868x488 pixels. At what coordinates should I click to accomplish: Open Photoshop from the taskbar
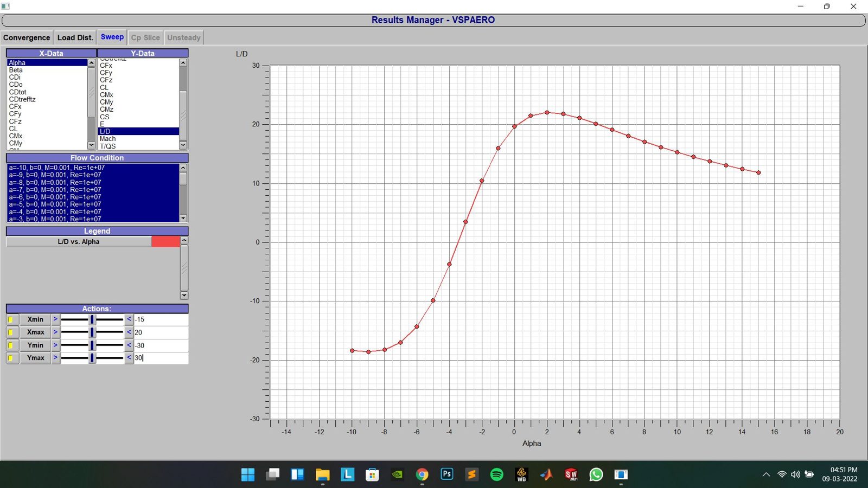(447, 474)
